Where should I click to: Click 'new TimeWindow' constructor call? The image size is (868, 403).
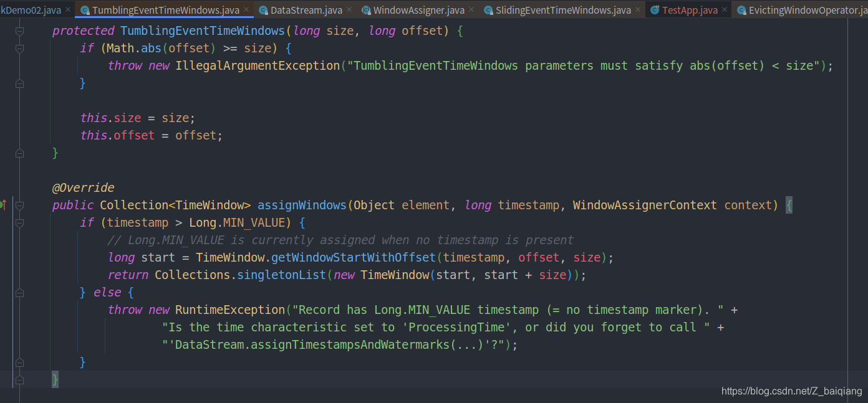(x=382, y=275)
